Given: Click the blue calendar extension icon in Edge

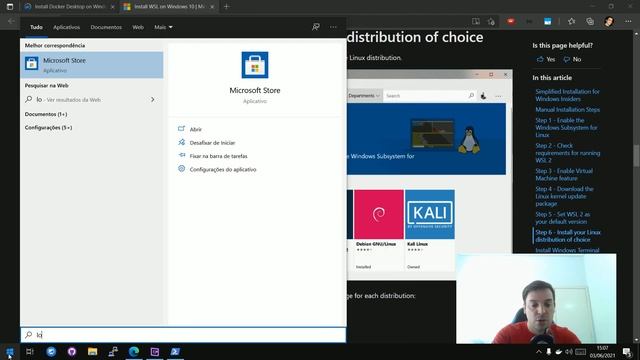Looking at the screenshot, I should pos(547,21).
